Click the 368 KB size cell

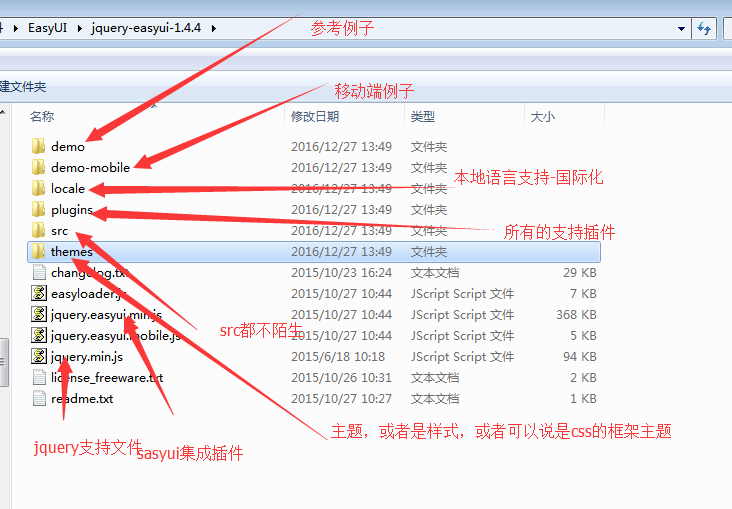(x=576, y=315)
